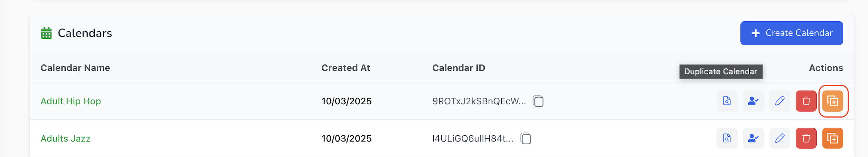Click the Created At column header

(x=346, y=68)
